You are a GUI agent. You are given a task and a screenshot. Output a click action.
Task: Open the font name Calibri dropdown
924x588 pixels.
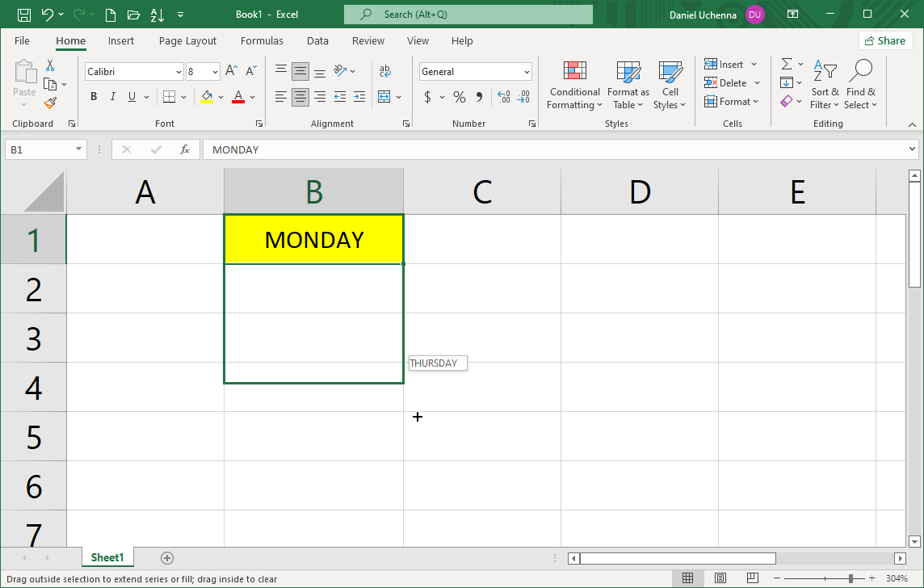point(178,72)
